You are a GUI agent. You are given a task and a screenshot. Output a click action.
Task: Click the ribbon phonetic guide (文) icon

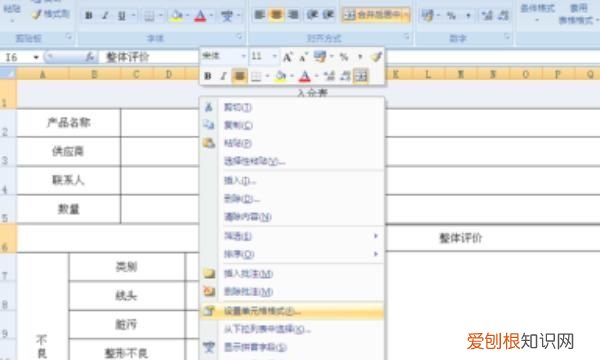pos(227,16)
